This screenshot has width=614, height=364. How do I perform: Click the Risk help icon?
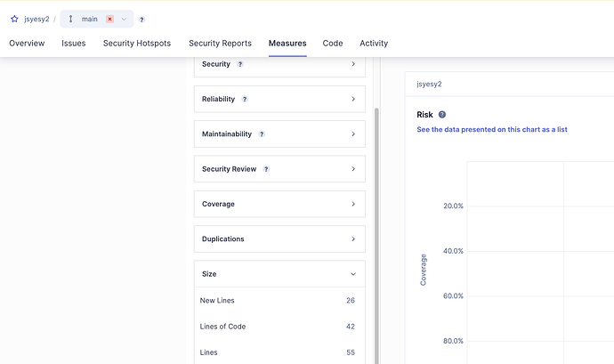[442, 115]
